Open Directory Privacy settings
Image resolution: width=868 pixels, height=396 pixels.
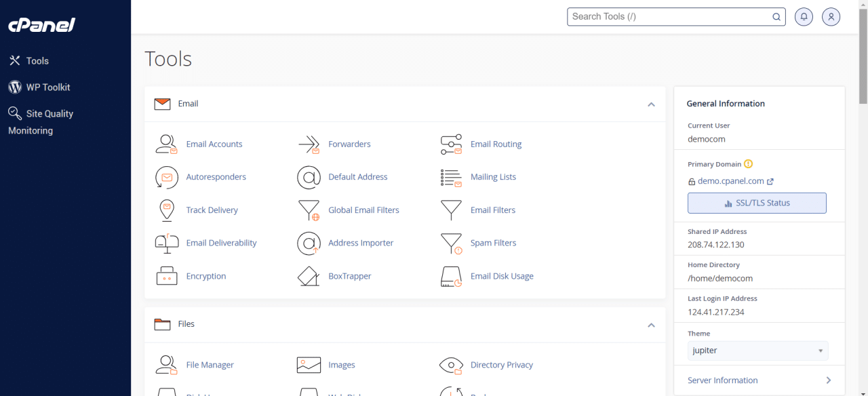click(x=501, y=365)
